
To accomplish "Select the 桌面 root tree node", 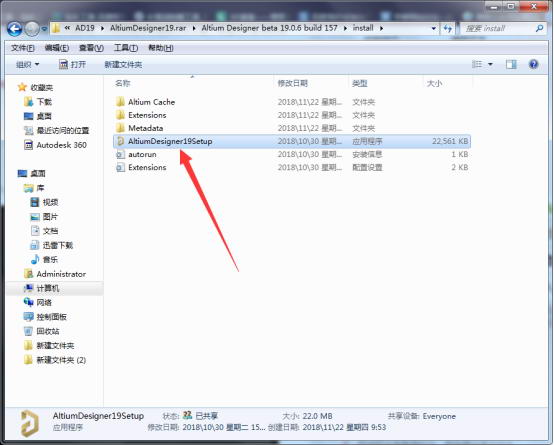I will click(x=32, y=174).
